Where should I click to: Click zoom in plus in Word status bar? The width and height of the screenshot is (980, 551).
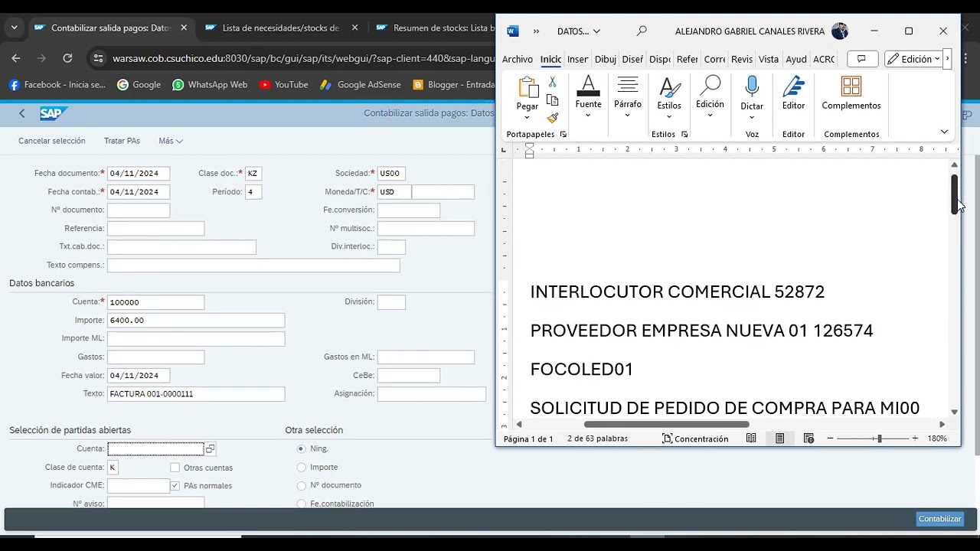(915, 439)
